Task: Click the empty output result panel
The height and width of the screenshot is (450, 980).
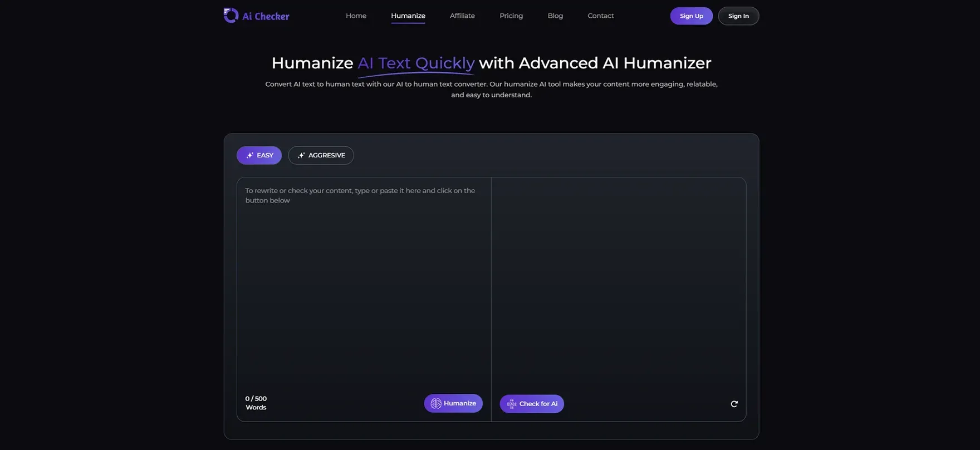Action: tap(618, 278)
